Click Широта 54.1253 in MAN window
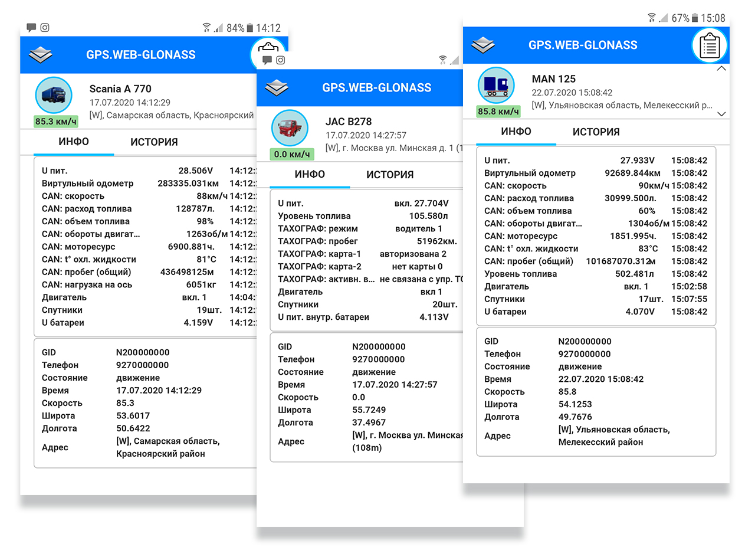The image size is (755, 560). coord(539,405)
